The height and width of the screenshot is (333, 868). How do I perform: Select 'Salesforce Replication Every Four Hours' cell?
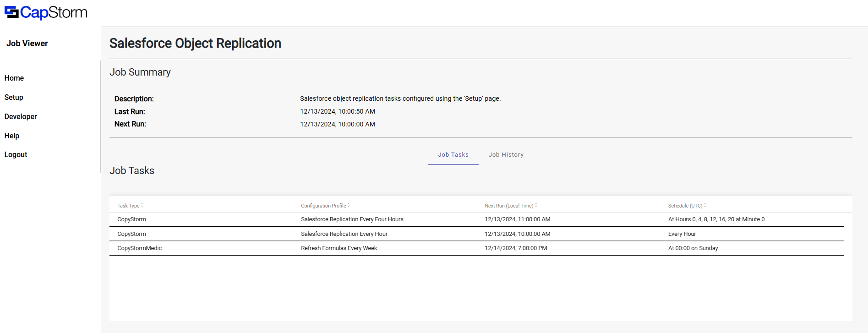coord(352,219)
